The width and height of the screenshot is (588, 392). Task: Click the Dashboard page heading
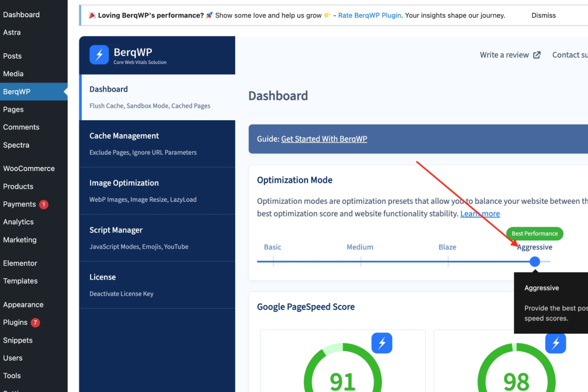click(278, 96)
